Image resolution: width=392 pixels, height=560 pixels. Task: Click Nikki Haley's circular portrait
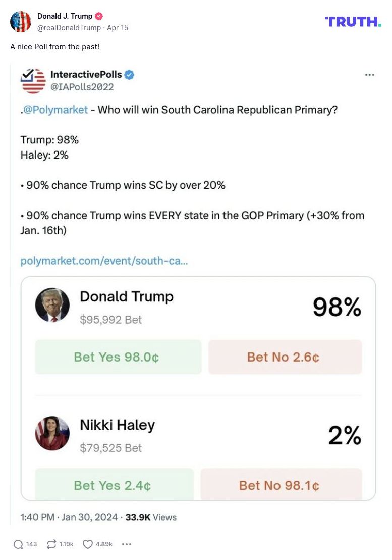(x=52, y=433)
